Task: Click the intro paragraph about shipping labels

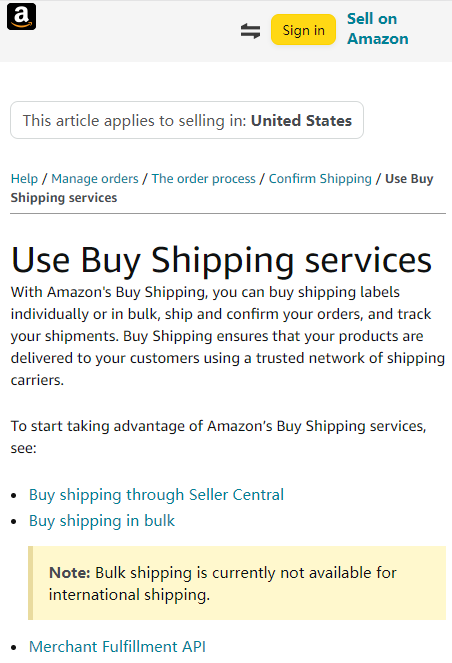Action: click(227, 336)
